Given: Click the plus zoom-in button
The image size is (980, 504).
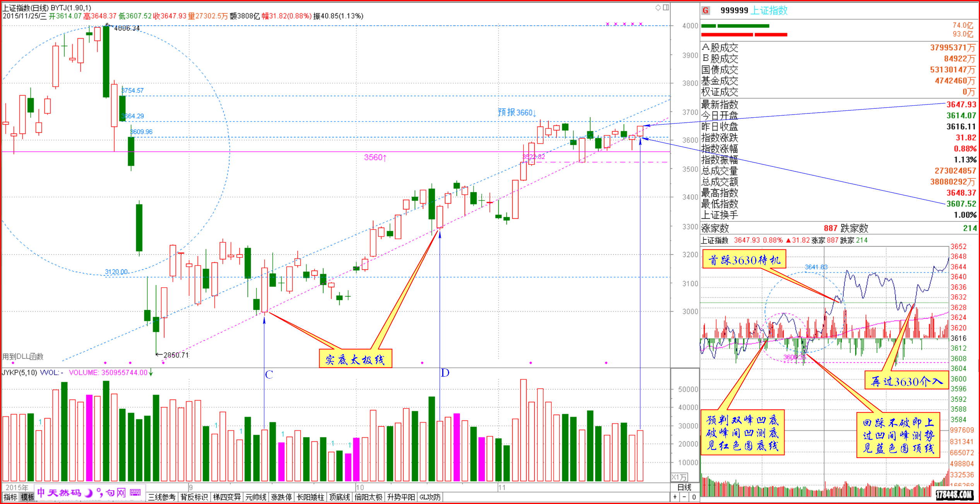Looking at the screenshot, I should 675,497.
